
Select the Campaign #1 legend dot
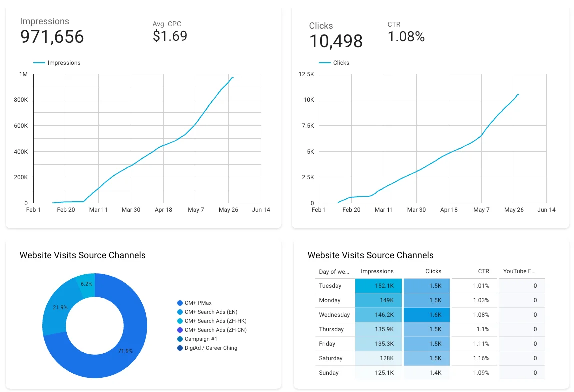tap(180, 339)
